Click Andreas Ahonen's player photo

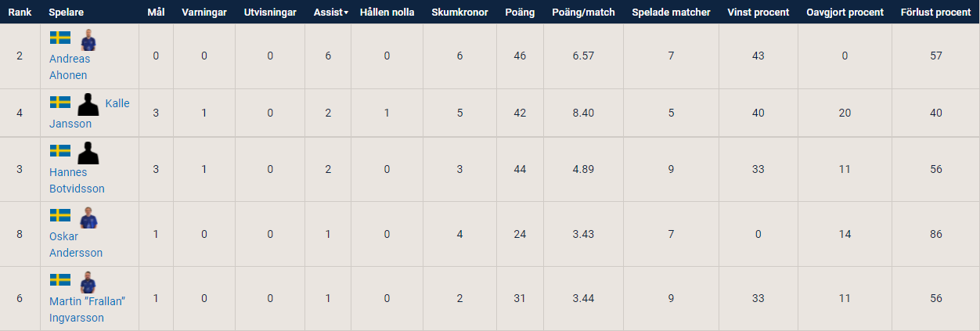point(88,40)
